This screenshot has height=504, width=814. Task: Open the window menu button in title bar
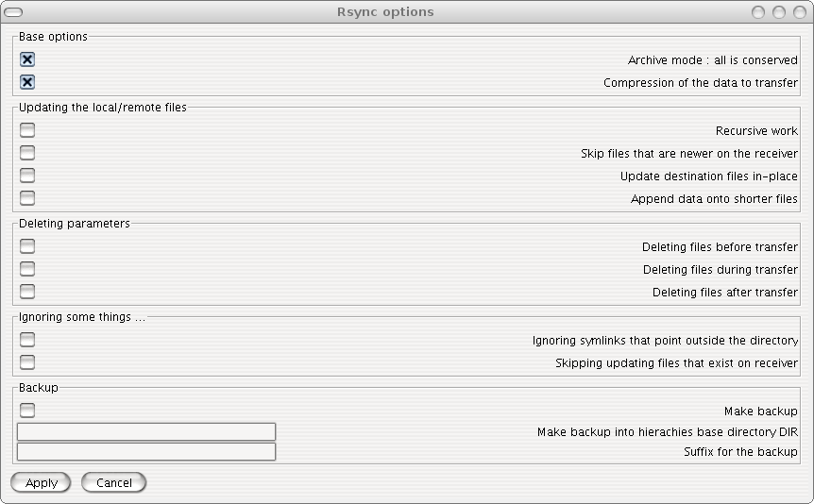12,12
